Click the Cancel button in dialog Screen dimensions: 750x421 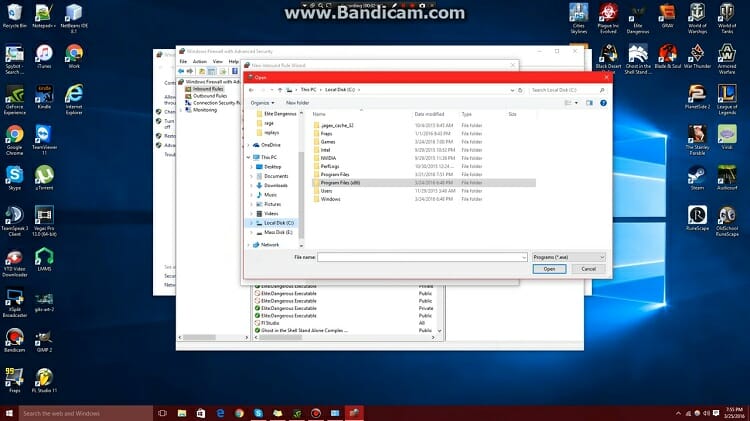588,269
